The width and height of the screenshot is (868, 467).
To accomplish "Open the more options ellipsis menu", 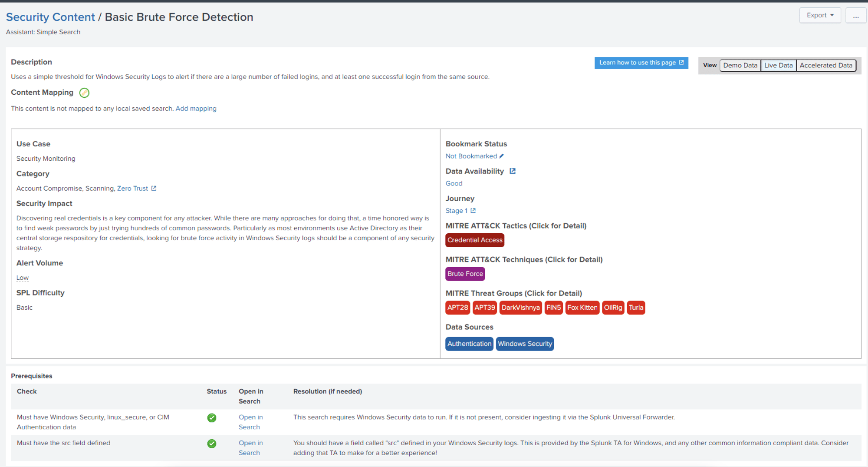I will pyautogui.click(x=855, y=15).
